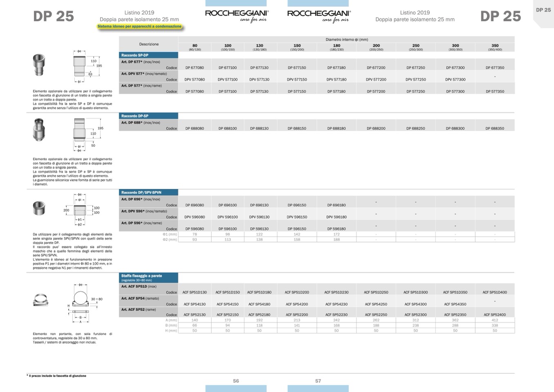Viewport: 554px width, 392px height.
Task: Click the Raccordo SP-DP section header
Action: [x=148, y=55]
